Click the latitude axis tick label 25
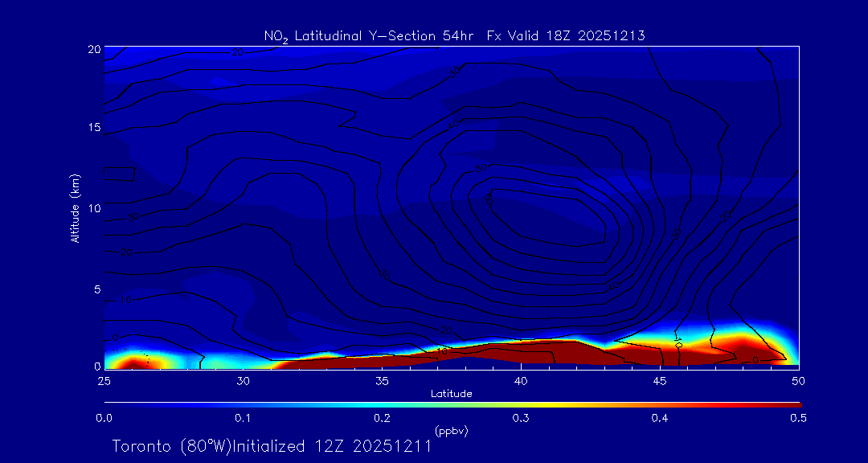The image size is (868, 463). click(104, 381)
